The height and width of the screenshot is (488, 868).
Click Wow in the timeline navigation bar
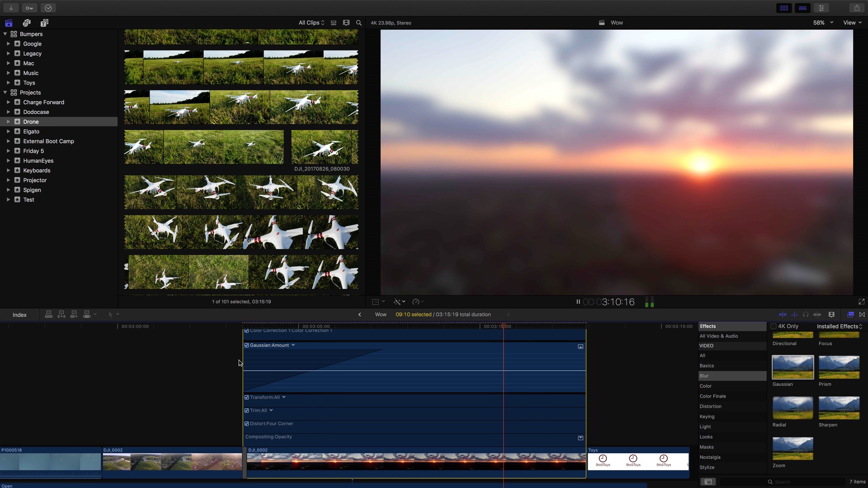tap(381, 314)
